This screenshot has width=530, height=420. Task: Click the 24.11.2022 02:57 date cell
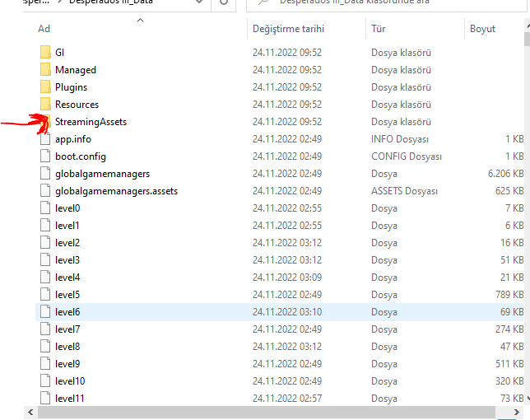[287, 398]
